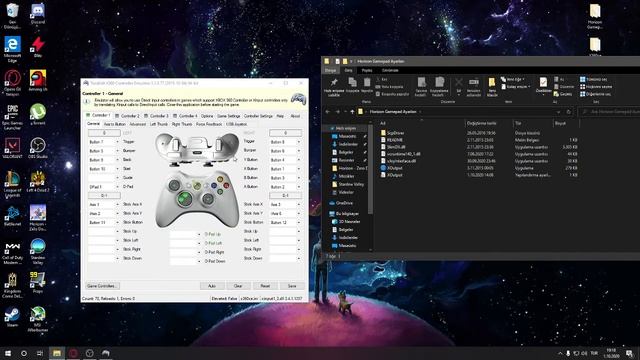Launch Steam from the desktop
The height and width of the screenshot is (360, 640).
[12, 317]
